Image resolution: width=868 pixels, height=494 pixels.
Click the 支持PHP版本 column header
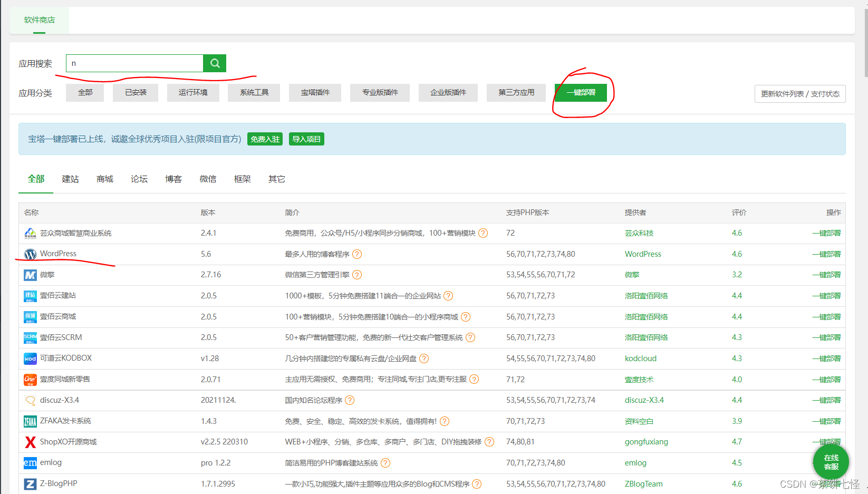tap(528, 212)
